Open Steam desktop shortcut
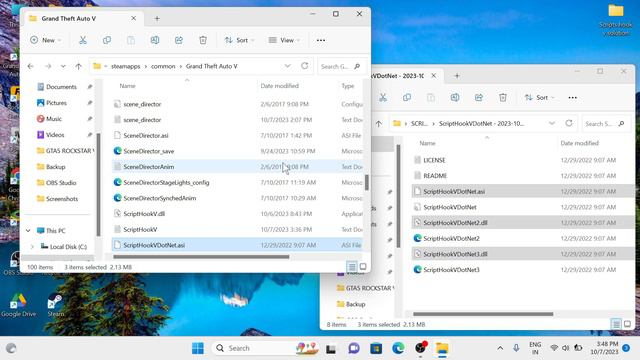 tap(55, 305)
